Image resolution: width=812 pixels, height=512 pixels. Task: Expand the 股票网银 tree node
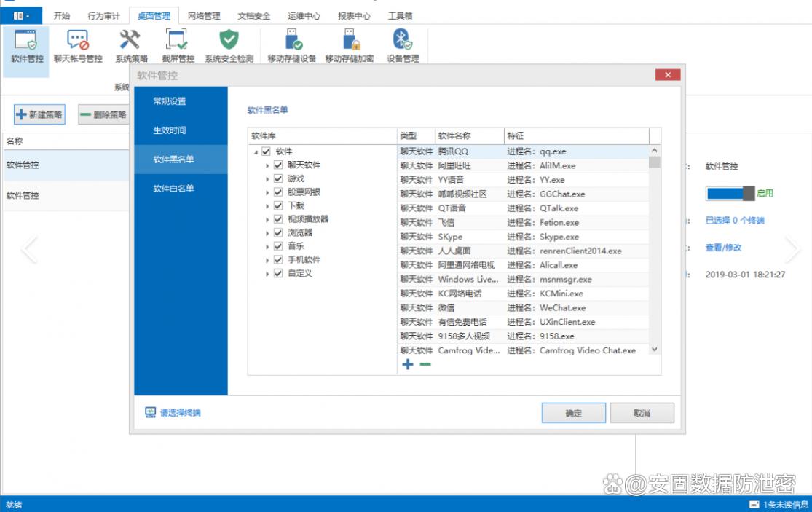point(267,193)
